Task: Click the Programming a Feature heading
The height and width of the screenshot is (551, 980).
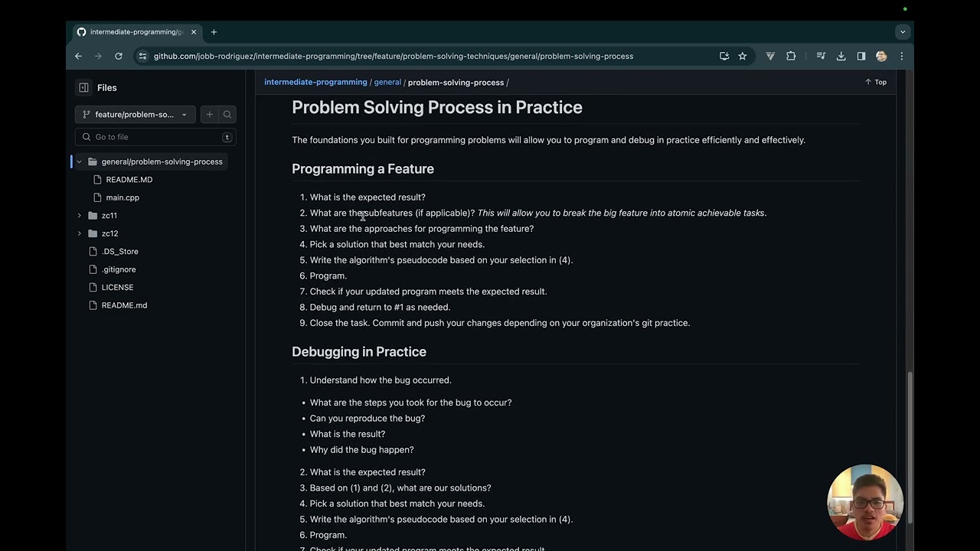Action: coord(363,168)
